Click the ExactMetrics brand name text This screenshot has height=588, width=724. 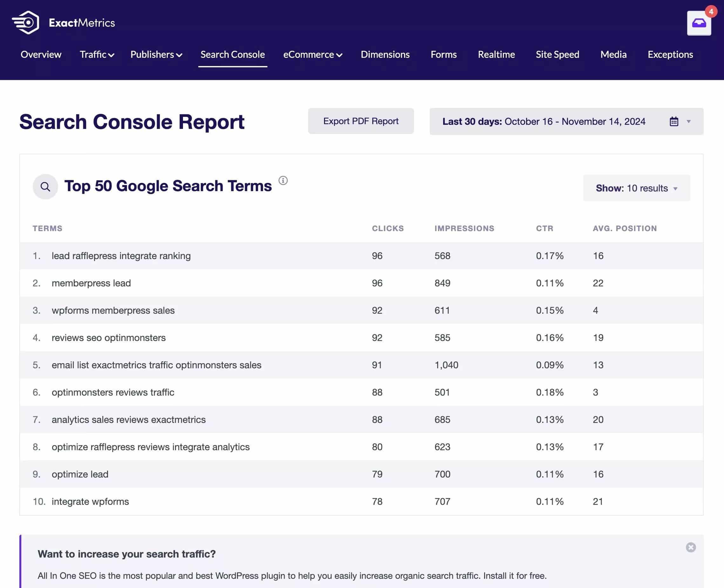tap(82, 23)
